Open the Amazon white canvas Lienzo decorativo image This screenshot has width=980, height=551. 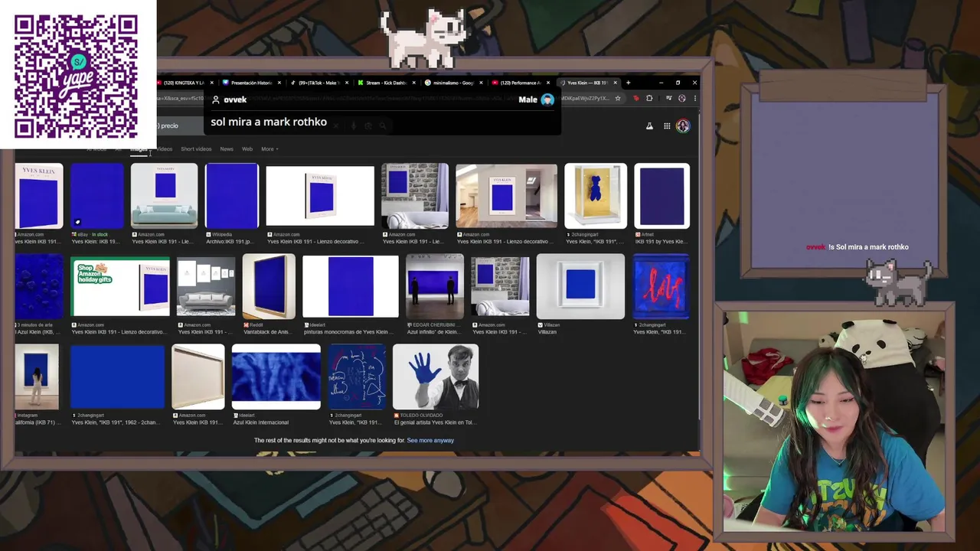tap(320, 196)
